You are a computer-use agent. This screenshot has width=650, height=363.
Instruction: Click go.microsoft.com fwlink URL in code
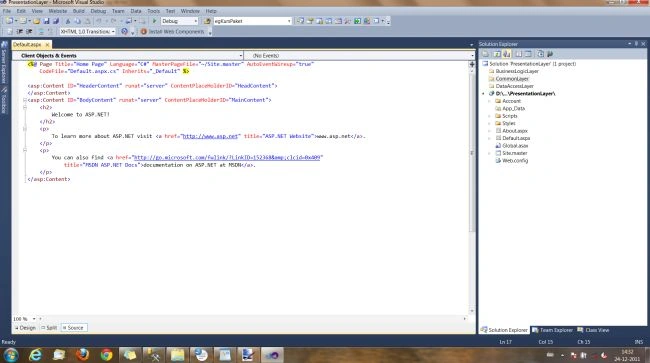tap(227, 157)
